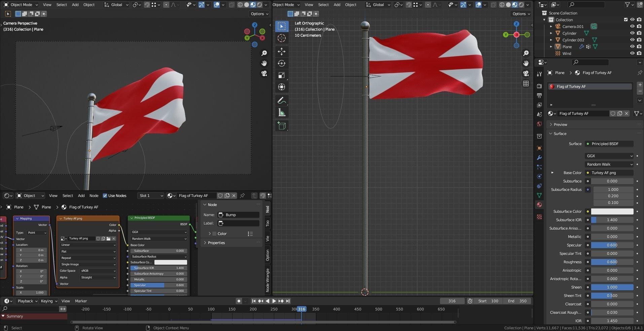This screenshot has height=331, width=644.
Task: Hide the Cylinder.002 object in viewport
Action: pyautogui.click(x=632, y=40)
